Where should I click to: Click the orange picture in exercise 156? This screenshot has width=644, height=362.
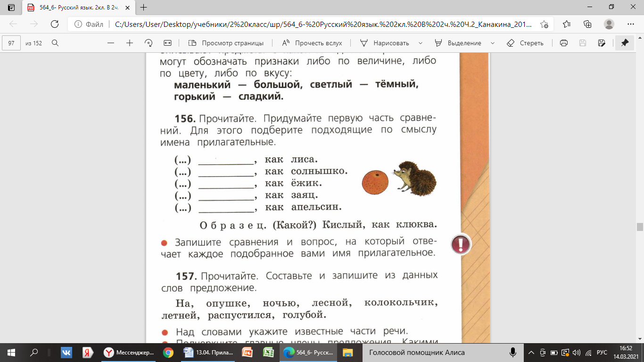[375, 183]
